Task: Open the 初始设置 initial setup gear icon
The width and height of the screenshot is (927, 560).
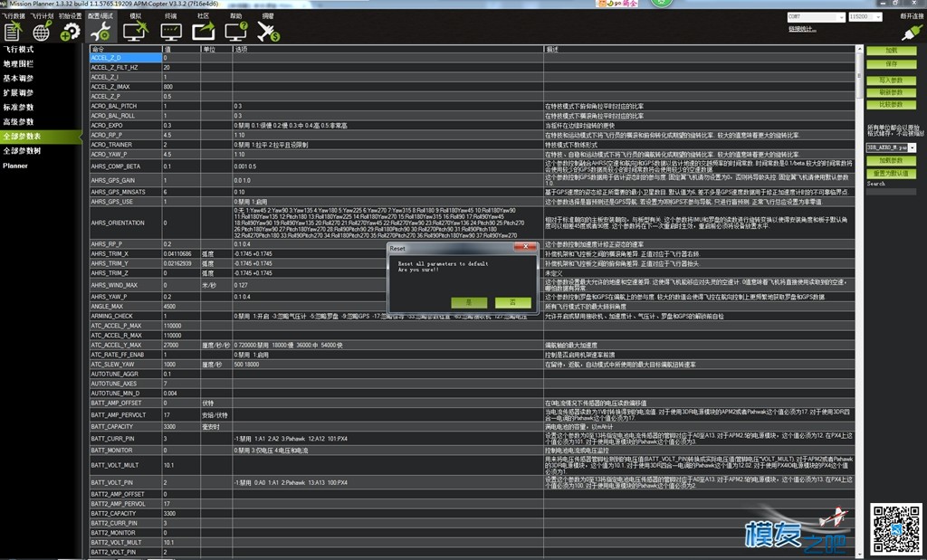Action: point(71,32)
